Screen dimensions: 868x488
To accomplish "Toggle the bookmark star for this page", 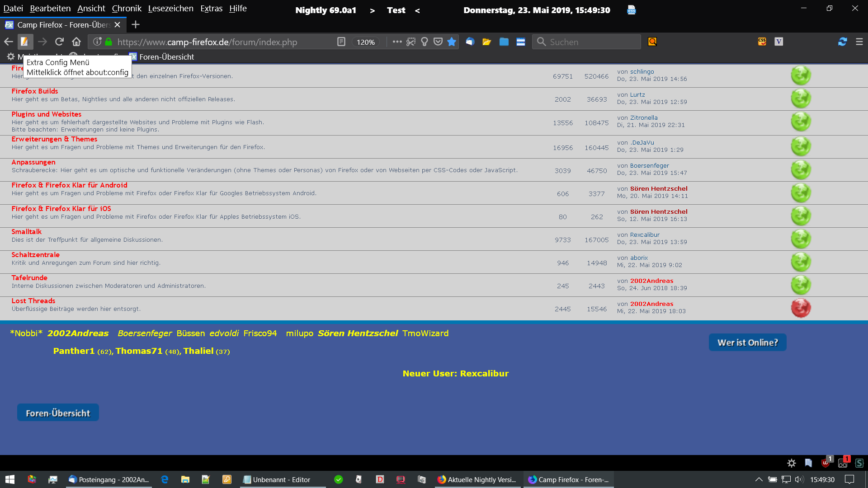I will 451,42.
